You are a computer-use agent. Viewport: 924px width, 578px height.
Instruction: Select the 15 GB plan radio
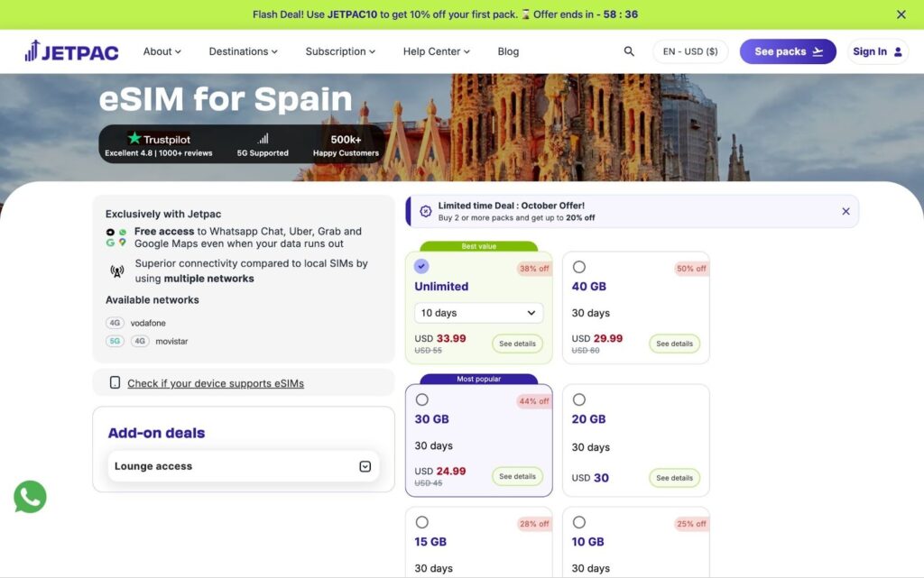(x=422, y=522)
